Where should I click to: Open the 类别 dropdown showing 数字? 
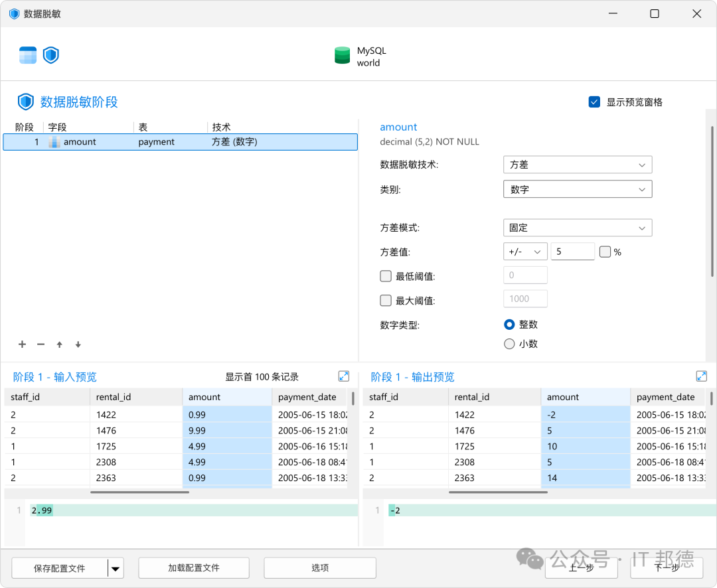(x=578, y=189)
